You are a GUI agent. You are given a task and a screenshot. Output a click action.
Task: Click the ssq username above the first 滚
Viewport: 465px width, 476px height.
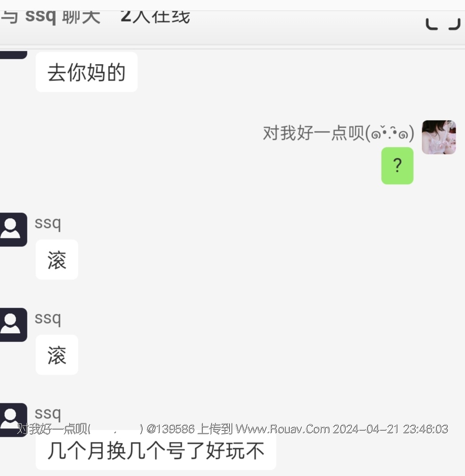pos(48,224)
